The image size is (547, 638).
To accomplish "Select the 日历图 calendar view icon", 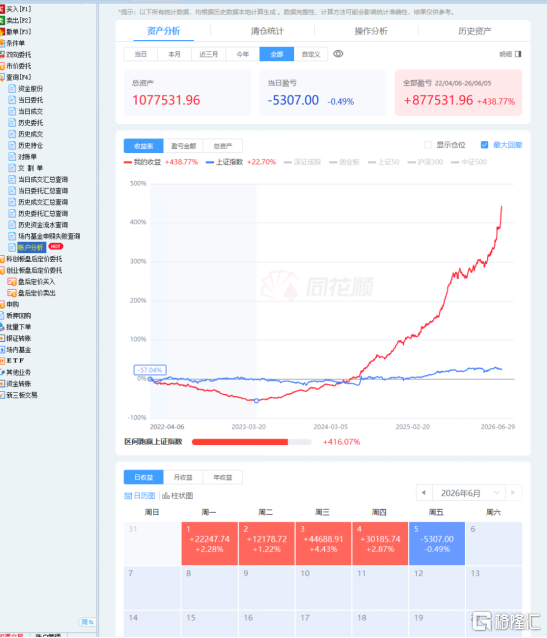I will pyautogui.click(x=128, y=496).
